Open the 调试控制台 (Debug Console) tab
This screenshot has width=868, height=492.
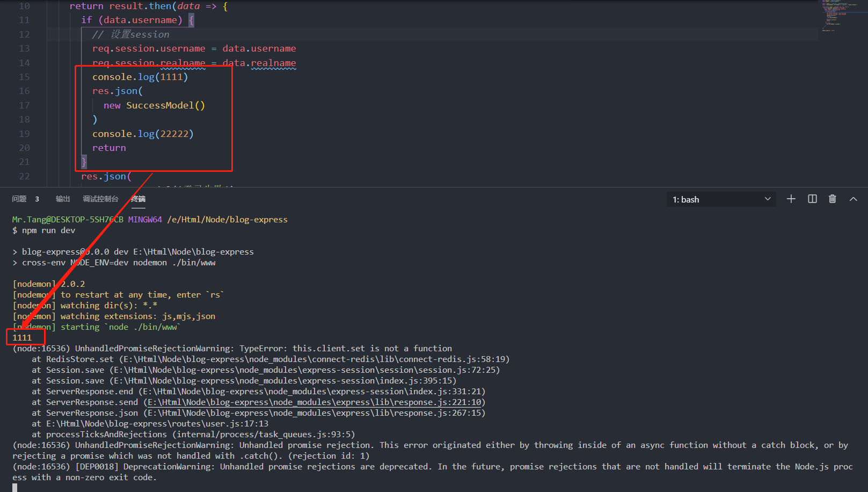[x=100, y=199]
